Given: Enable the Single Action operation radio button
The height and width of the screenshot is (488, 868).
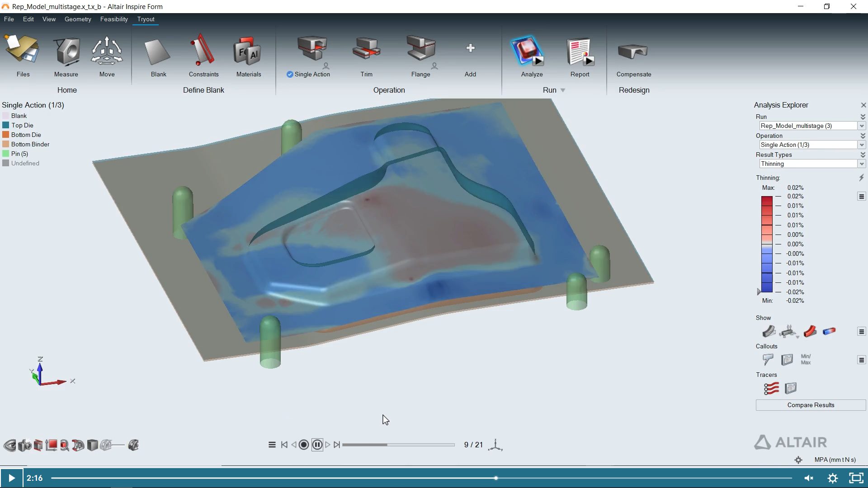Looking at the screenshot, I should (x=290, y=75).
